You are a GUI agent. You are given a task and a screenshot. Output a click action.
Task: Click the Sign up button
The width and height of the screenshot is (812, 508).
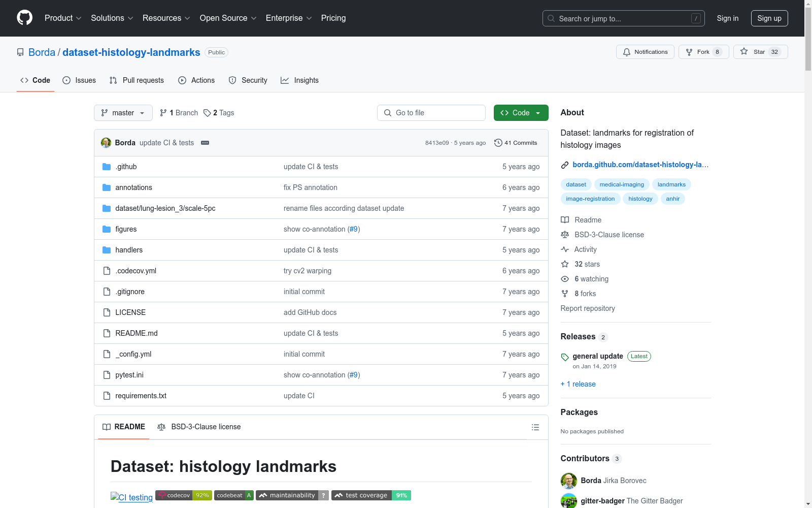(769, 18)
